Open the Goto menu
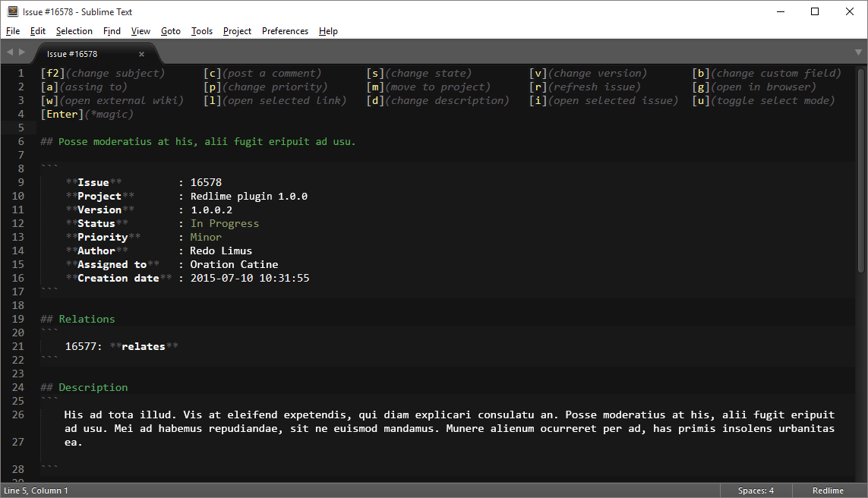868x498 pixels. tap(171, 31)
